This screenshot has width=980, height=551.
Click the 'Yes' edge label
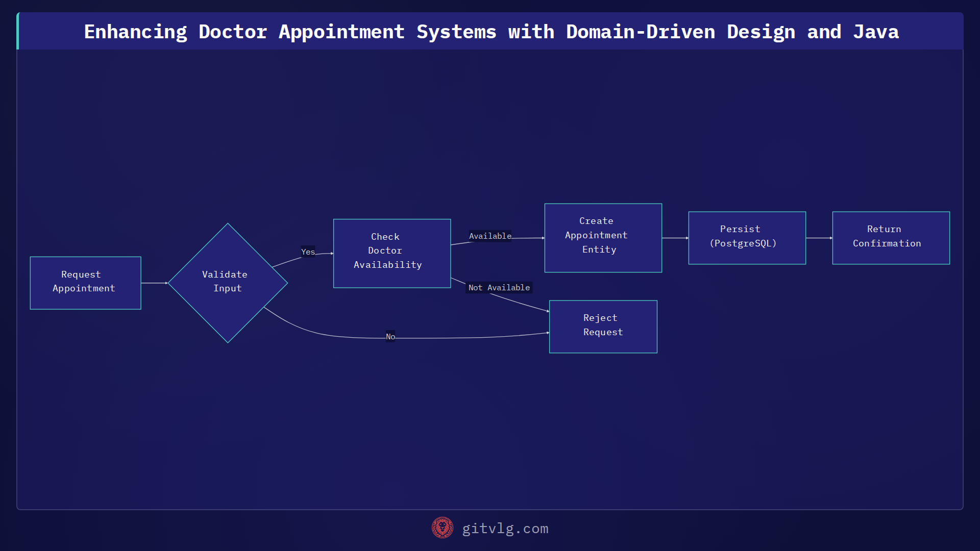pyautogui.click(x=308, y=252)
